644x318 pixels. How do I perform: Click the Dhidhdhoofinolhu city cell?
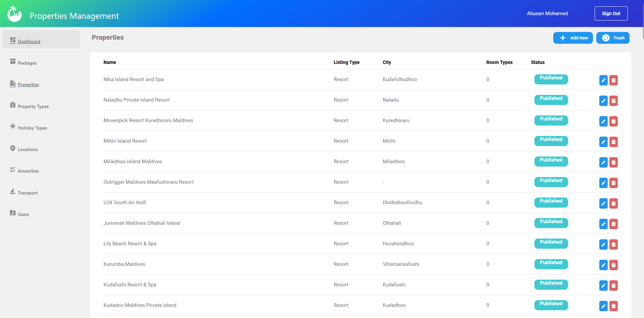[402, 203]
